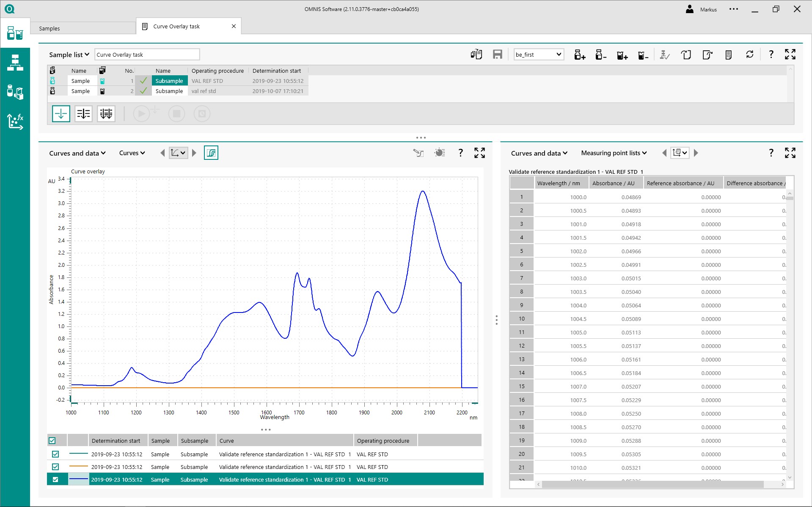Open the Curves menu in chart panel
The image size is (812, 507).
[x=132, y=153]
